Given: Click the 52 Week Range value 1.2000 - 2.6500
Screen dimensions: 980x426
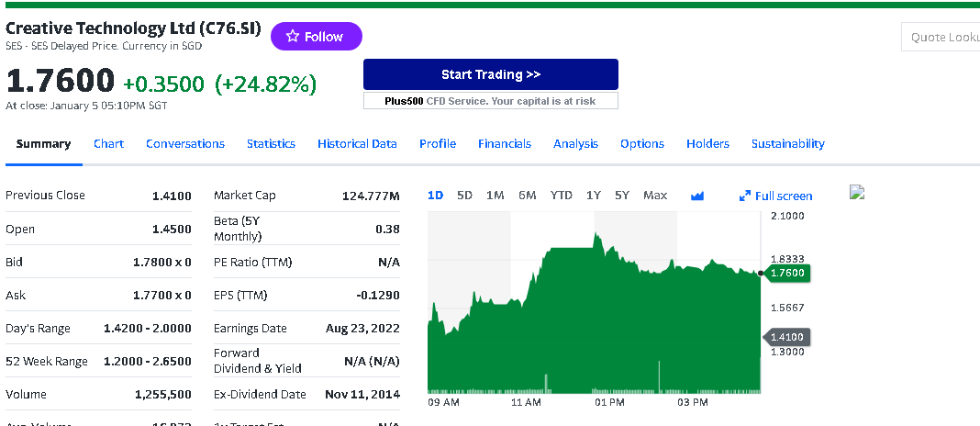Looking at the screenshot, I should point(148,362).
